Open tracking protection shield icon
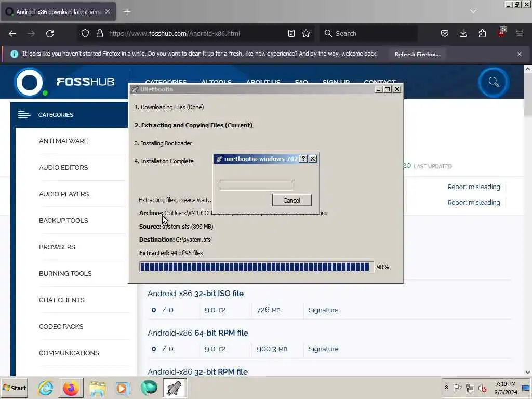 [85, 33]
